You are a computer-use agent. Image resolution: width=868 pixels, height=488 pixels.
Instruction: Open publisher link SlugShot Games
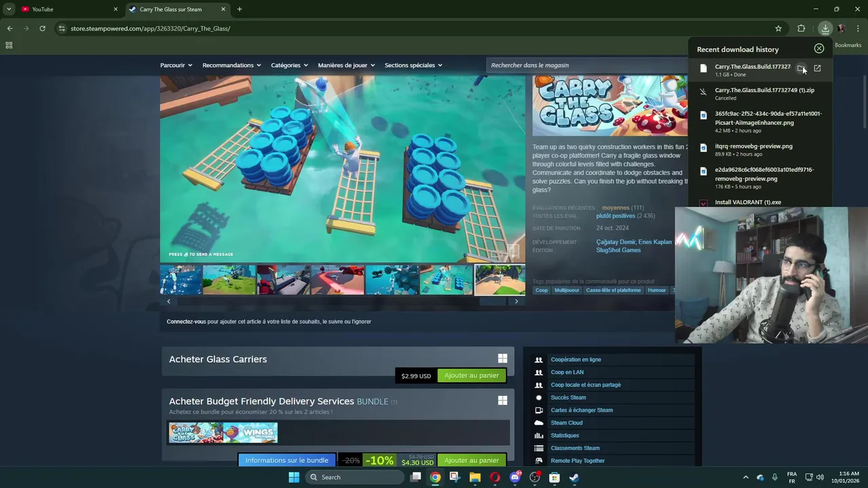pos(618,250)
